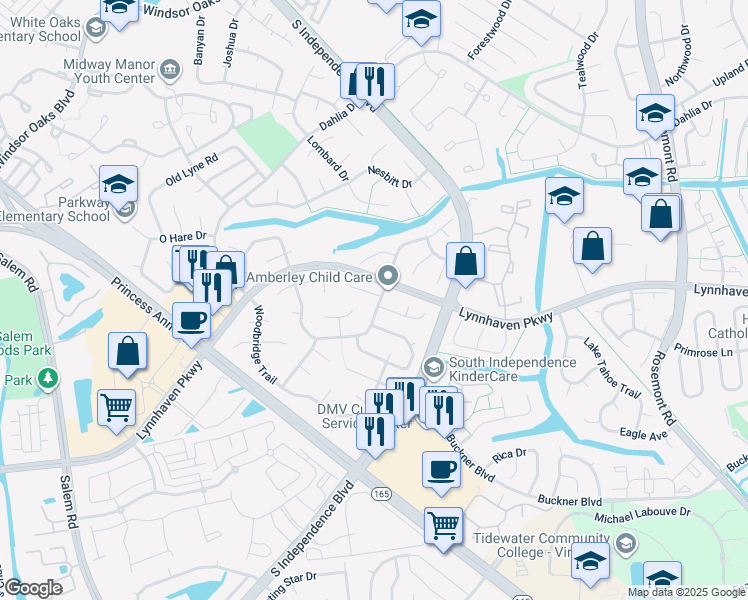Select the Nesbitt Dr street label
Screen dimensions: 748x600
point(390,176)
